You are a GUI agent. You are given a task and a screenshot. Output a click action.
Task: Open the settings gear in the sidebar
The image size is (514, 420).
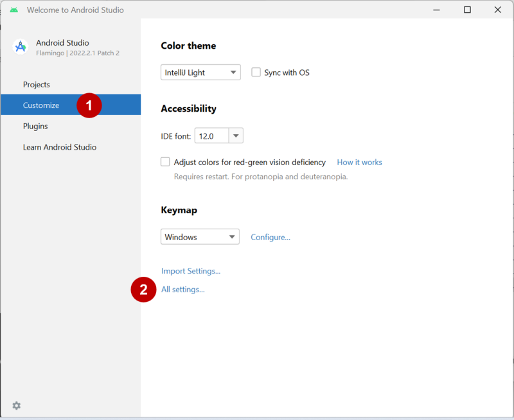click(x=17, y=406)
